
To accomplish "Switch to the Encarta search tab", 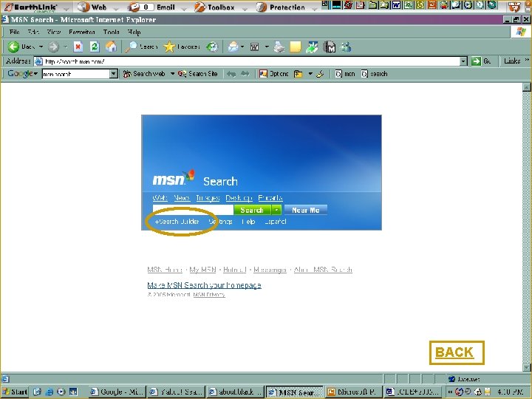I will [x=270, y=198].
